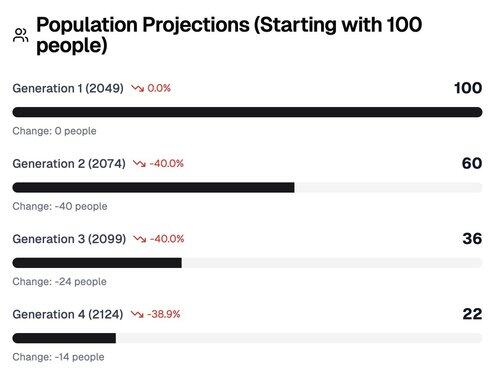Click the people icon beside the title
Image resolution: width=500 pixels, height=375 pixels.
[21, 35]
